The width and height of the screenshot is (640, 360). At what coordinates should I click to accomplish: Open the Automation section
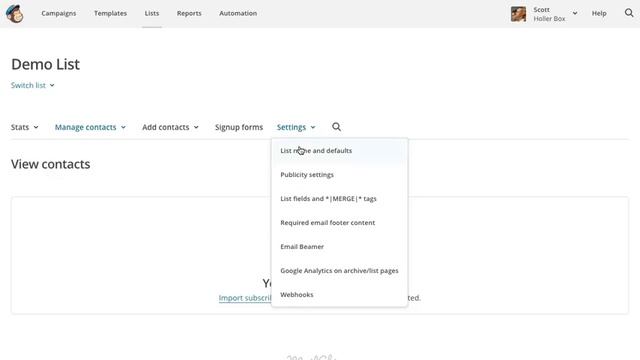[x=238, y=13]
